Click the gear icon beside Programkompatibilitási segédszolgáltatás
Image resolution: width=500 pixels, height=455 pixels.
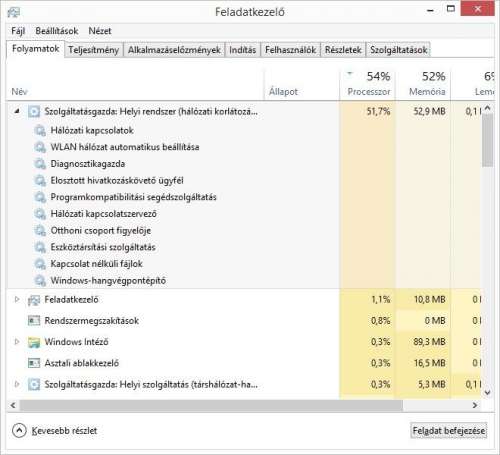[40, 197]
